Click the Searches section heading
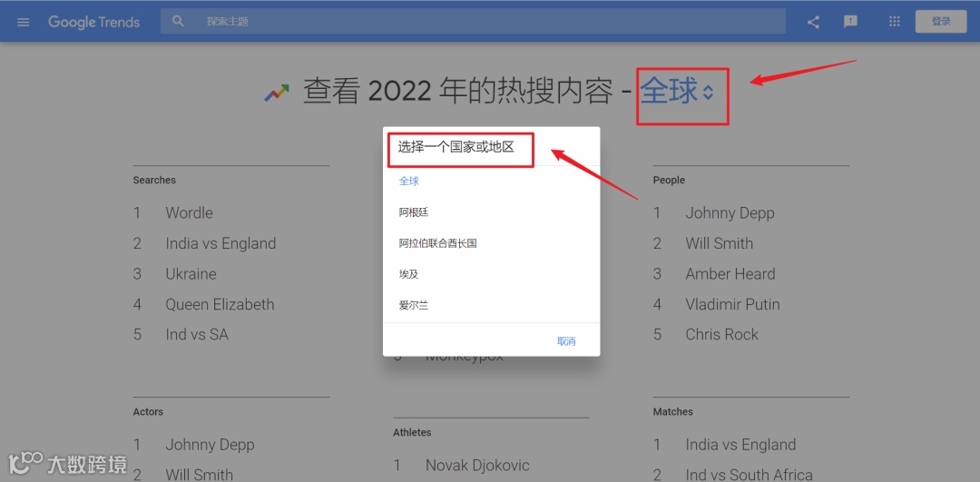 click(x=154, y=180)
